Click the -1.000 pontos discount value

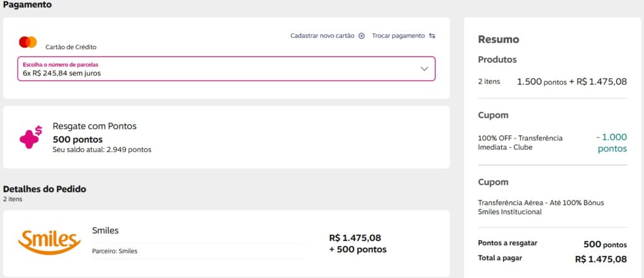pyautogui.click(x=611, y=143)
